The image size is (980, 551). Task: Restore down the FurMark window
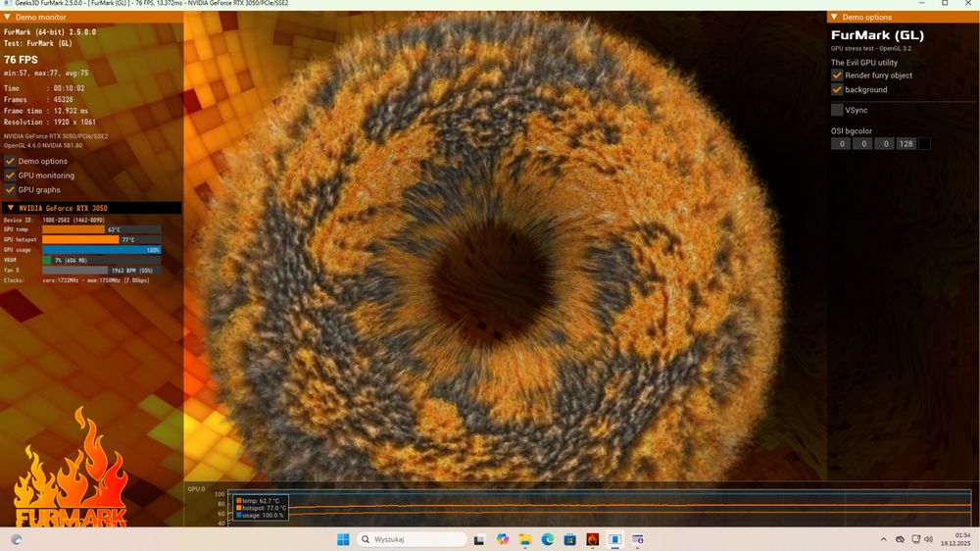tap(945, 3)
